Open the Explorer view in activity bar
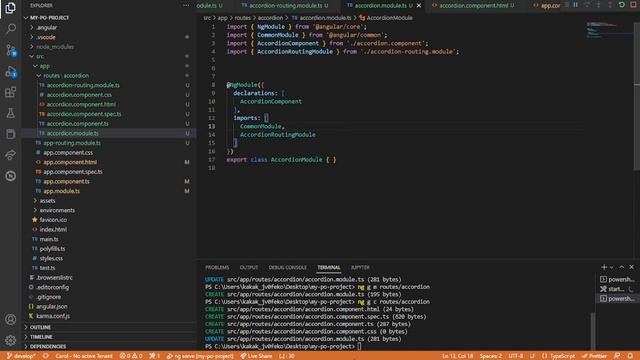 pyautogui.click(x=11, y=7)
